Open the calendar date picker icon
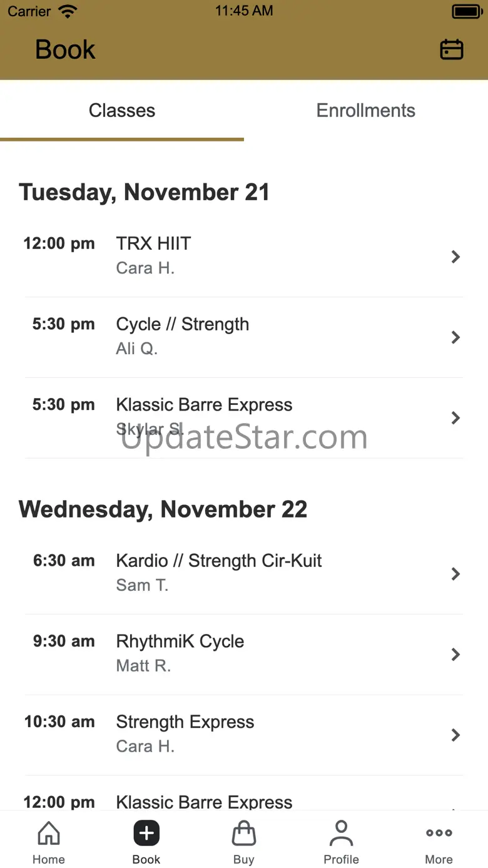 (451, 49)
